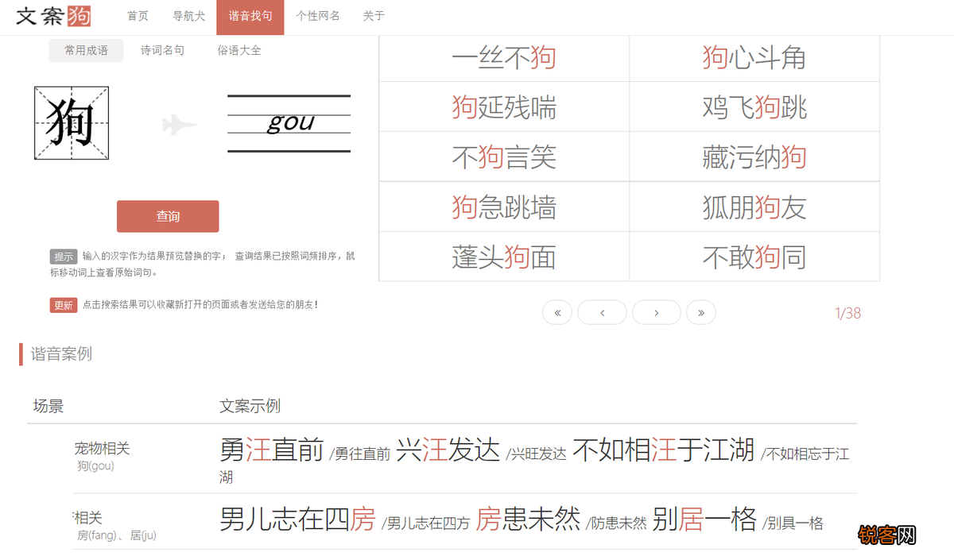Click the airplane arrow icon
The height and width of the screenshot is (560, 954).
[179, 125]
